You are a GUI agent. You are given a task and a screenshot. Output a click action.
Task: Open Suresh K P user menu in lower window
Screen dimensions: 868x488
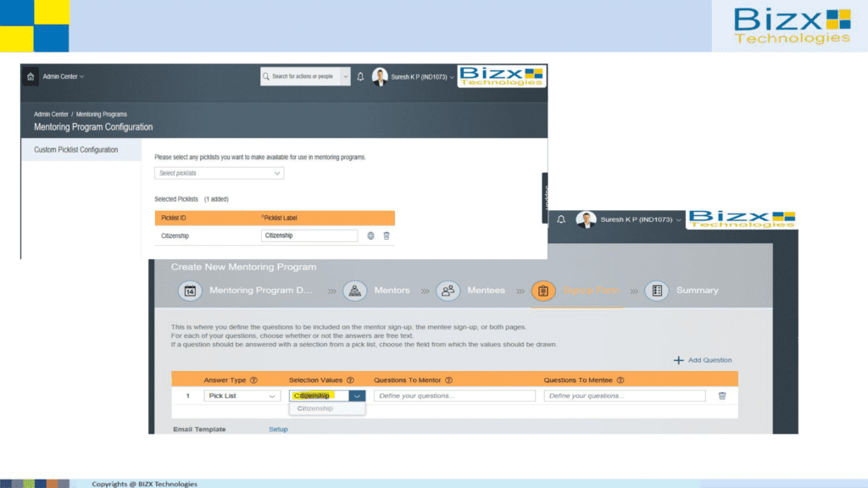(641, 219)
